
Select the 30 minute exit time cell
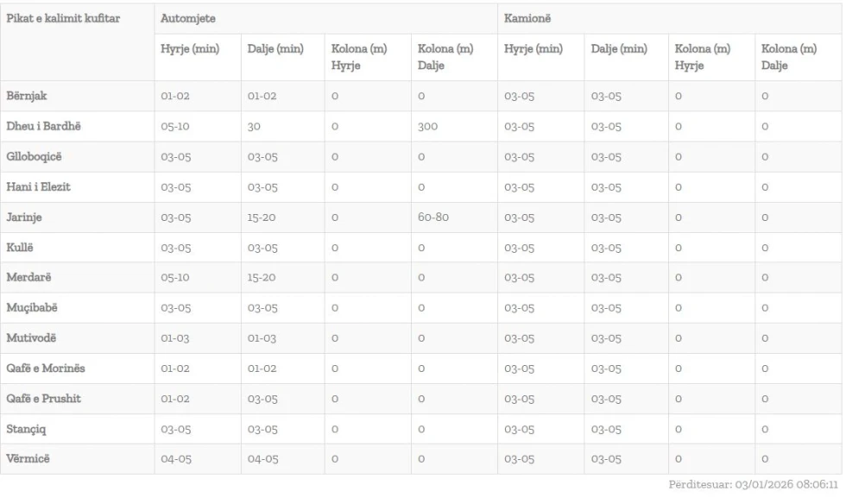click(256, 126)
